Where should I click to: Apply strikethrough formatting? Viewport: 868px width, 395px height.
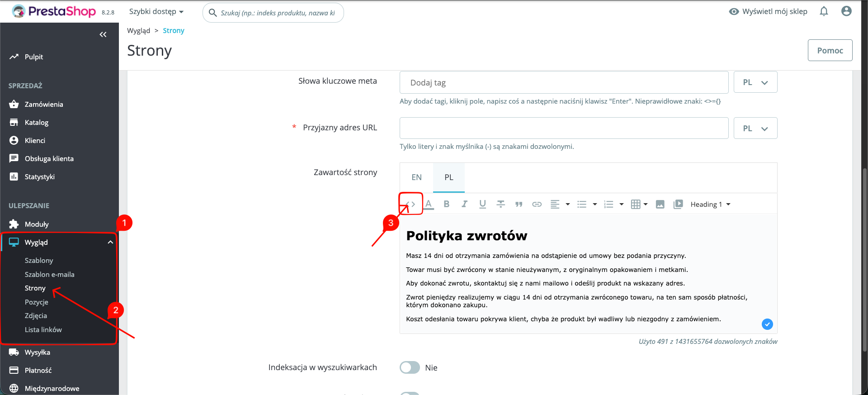tap(500, 204)
